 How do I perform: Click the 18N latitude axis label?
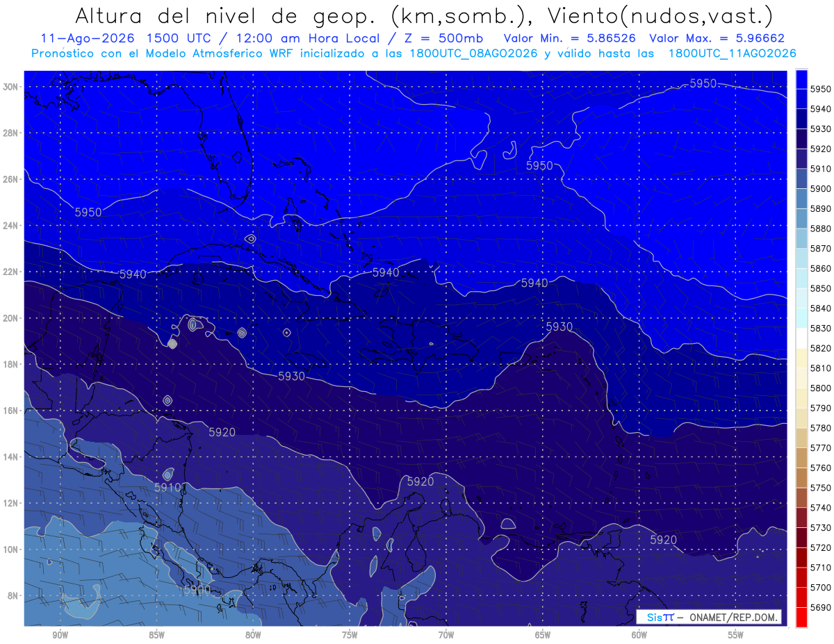click(x=11, y=365)
